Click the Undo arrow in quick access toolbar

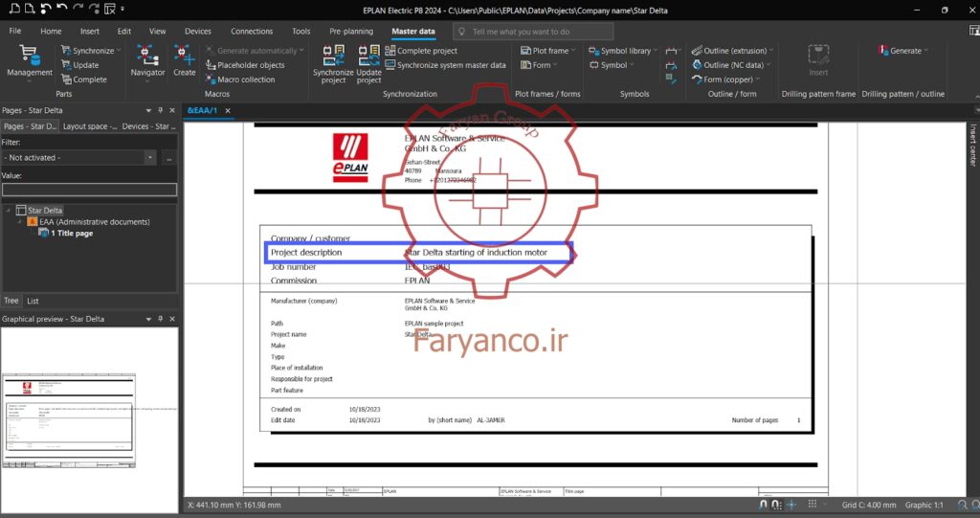(62, 9)
